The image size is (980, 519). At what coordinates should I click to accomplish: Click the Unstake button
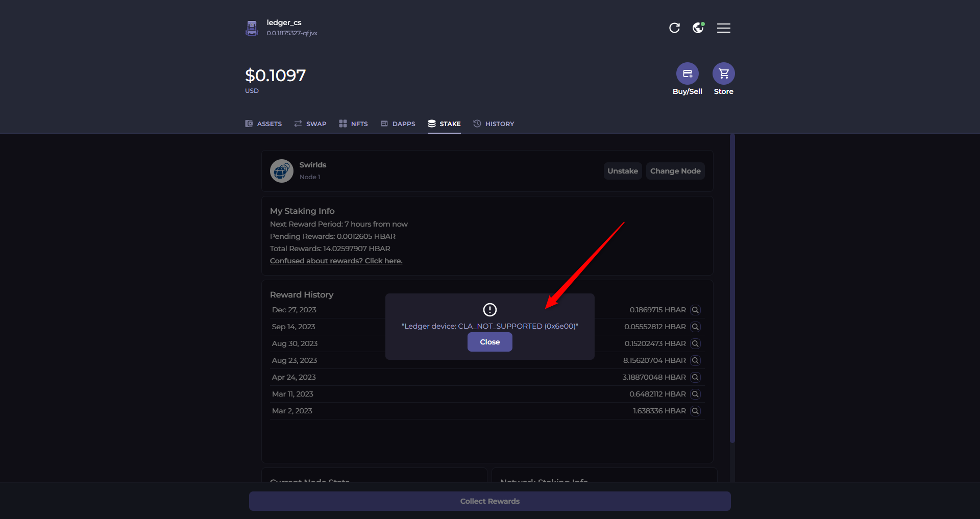point(623,171)
